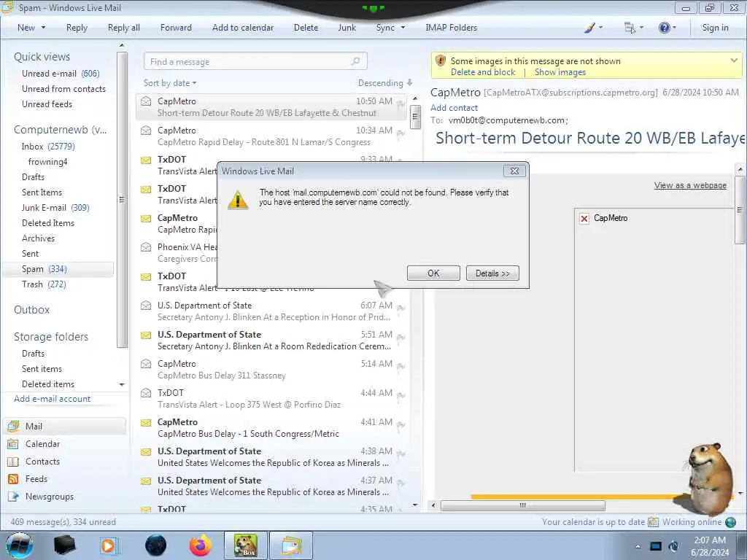Open the New message dropdown arrow
This screenshot has height=560, width=747.
coord(43,28)
